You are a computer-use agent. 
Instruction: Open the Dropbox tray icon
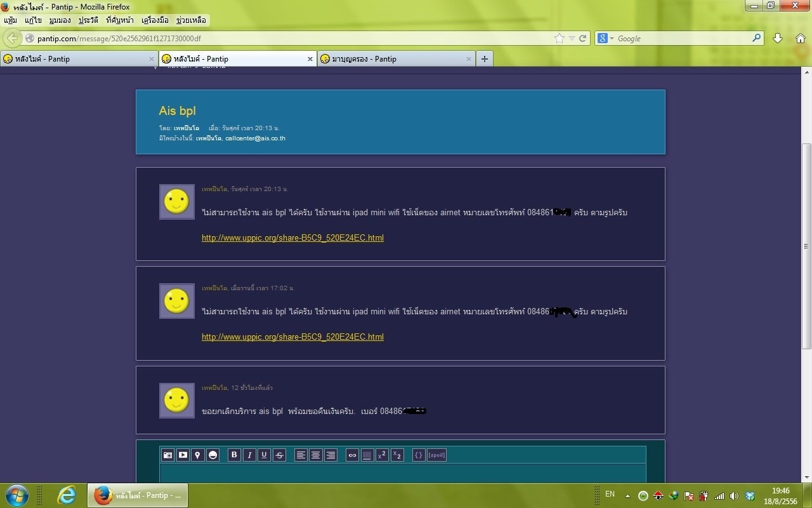750,496
